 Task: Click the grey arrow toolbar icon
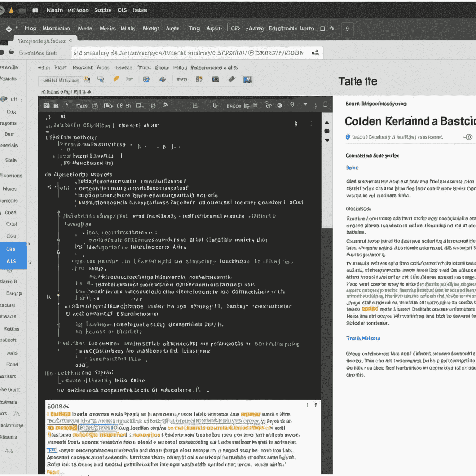click(130, 79)
